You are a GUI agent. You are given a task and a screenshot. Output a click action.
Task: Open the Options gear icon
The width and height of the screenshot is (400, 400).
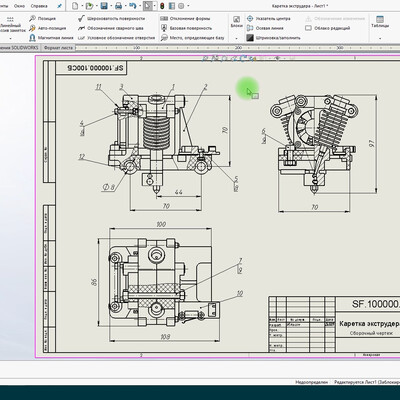pyautogui.click(x=181, y=6)
